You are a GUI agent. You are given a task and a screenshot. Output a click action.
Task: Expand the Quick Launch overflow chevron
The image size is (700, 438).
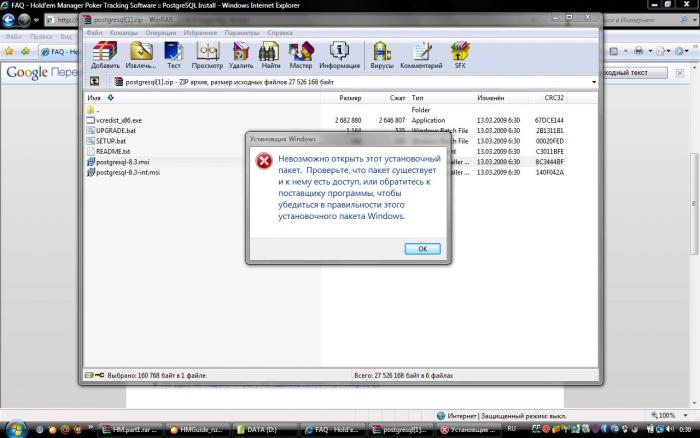tap(91, 427)
